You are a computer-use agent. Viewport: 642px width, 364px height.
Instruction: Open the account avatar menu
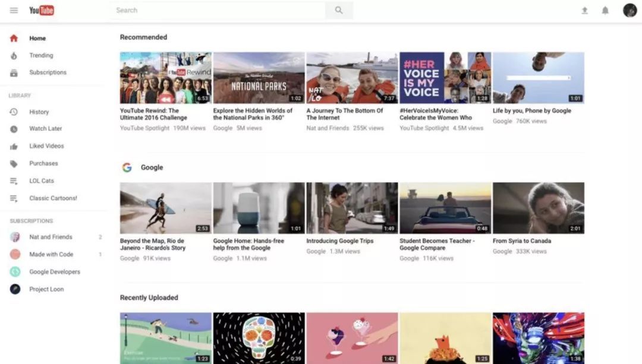(630, 10)
